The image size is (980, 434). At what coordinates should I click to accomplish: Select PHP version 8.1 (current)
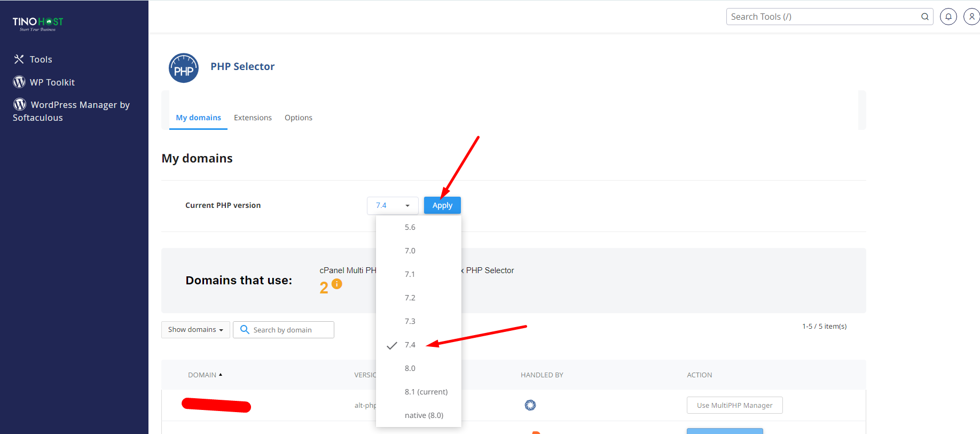coord(418,392)
